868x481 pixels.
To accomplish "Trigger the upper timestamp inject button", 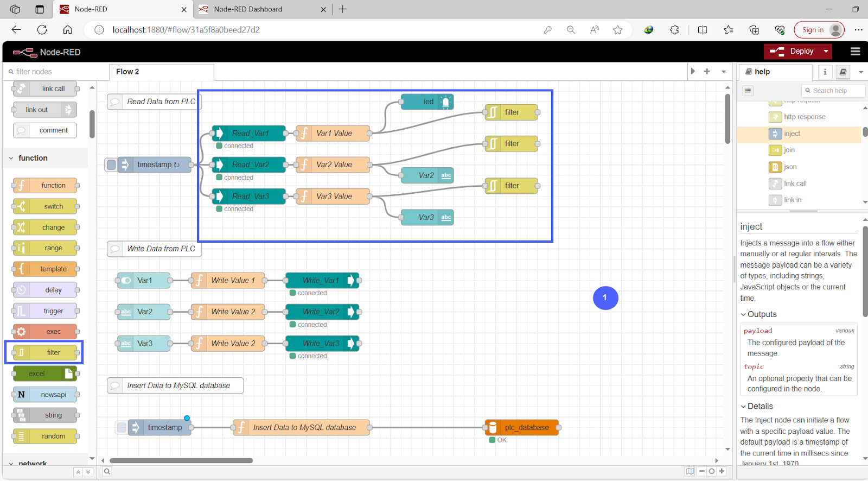I will [111, 164].
